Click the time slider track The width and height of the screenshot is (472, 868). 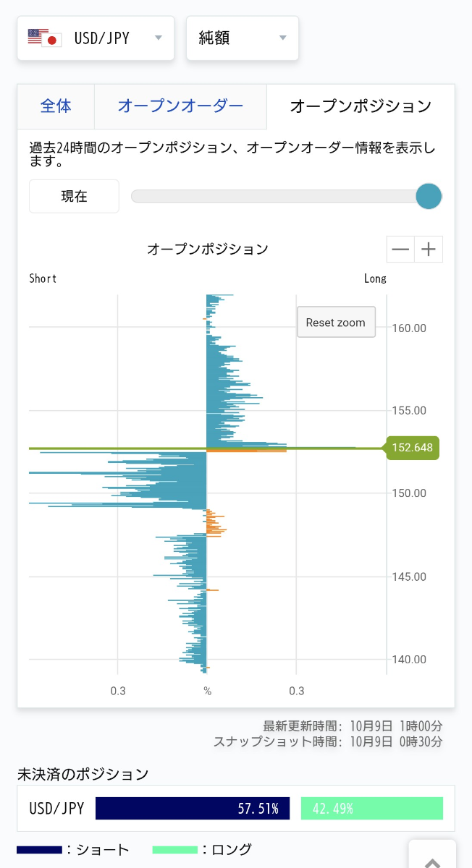(275, 196)
